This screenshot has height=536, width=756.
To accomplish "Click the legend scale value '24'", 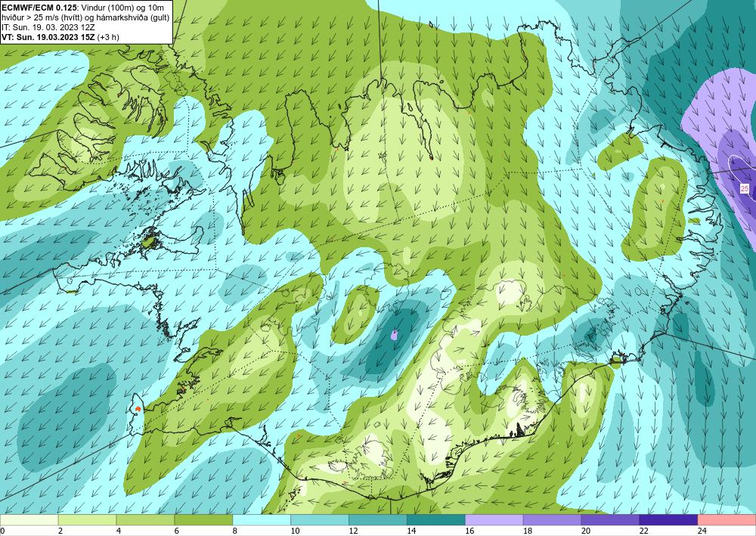I will tap(702, 531).
